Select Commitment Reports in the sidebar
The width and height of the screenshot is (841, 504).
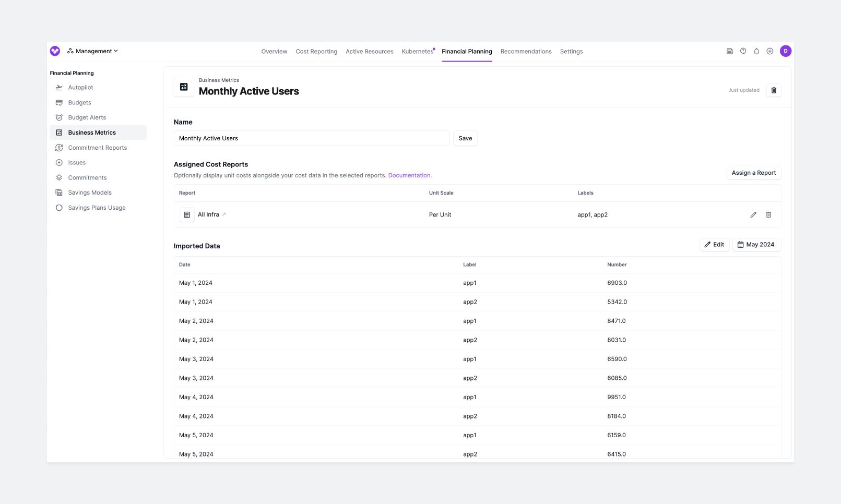pyautogui.click(x=97, y=148)
